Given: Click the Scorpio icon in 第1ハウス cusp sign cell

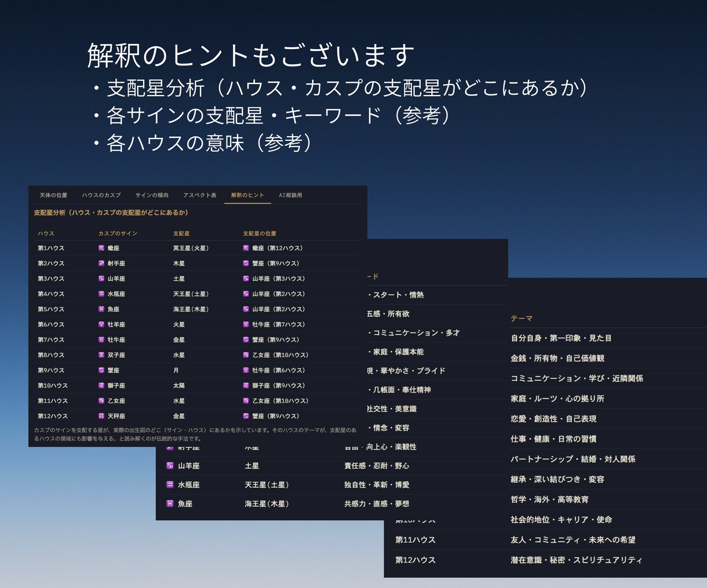Looking at the screenshot, I should click(x=101, y=248).
